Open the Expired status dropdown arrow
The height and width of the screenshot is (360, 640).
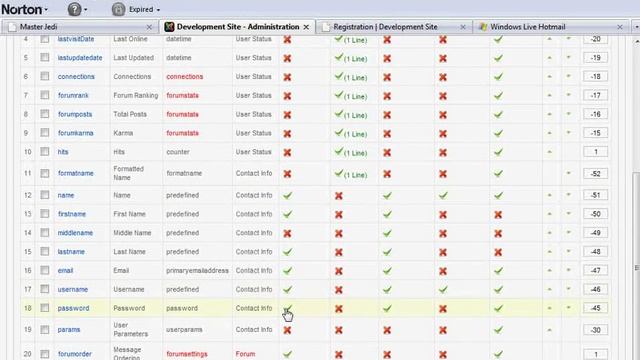point(158,10)
